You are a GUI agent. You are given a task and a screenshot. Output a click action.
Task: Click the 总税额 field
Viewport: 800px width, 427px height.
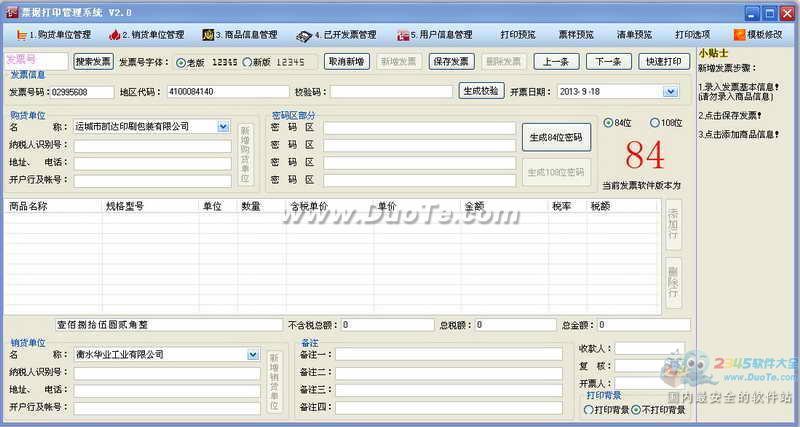pyautogui.click(x=516, y=325)
